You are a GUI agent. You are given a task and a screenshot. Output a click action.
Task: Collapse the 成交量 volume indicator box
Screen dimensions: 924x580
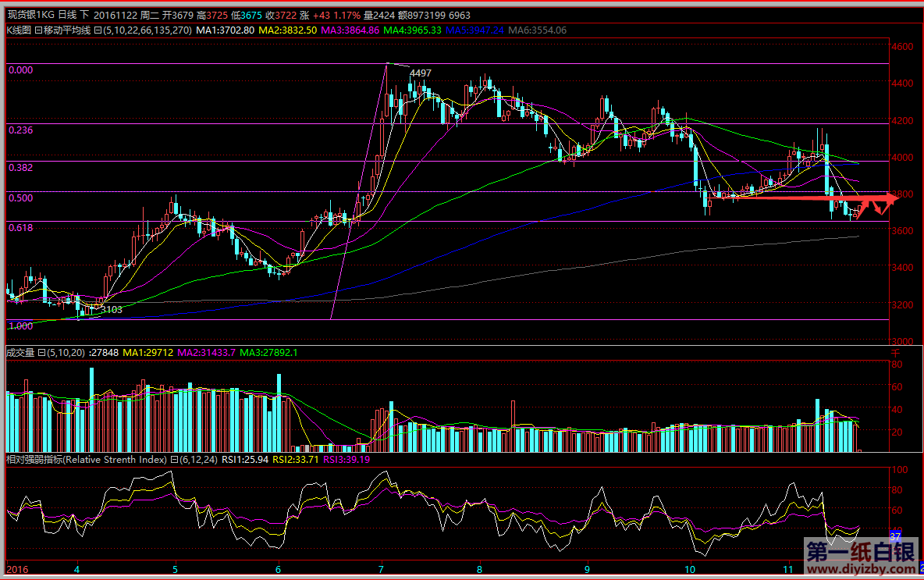point(42,353)
